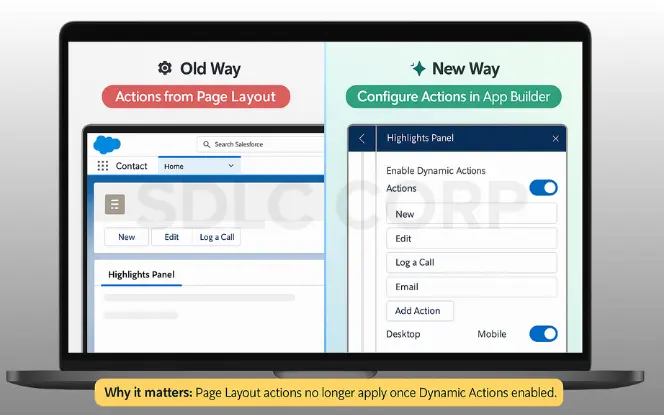Click the Salesforce cloud logo
This screenshot has height=415, width=664.
(107, 144)
